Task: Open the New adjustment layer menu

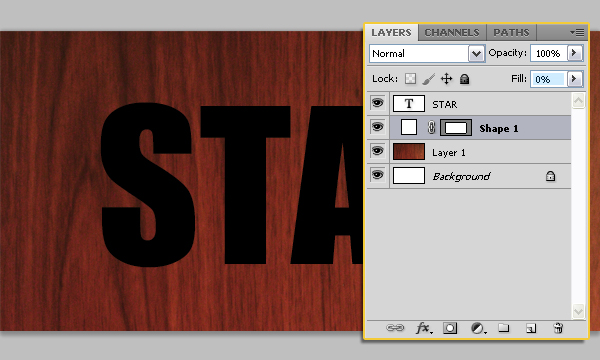Action: click(x=478, y=328)
